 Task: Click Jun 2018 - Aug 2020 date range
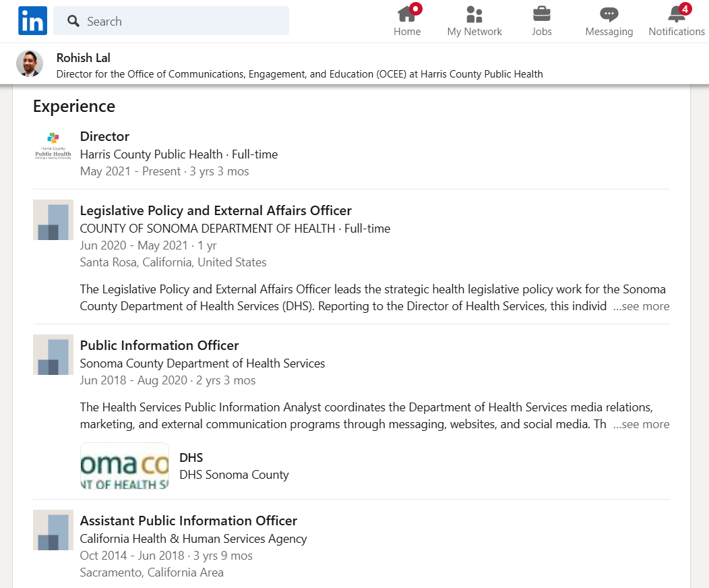133,380
